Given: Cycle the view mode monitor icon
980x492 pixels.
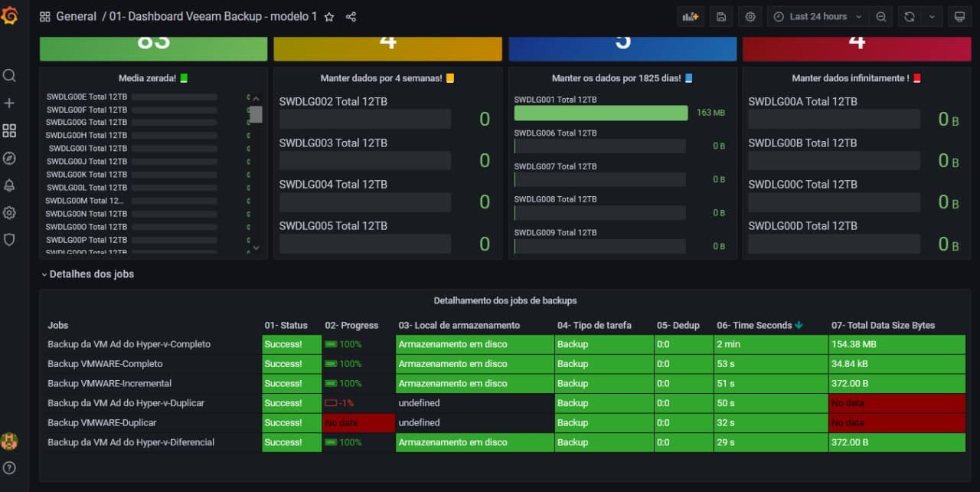Looking at the screenshot, I should click(x=959, y=17).
